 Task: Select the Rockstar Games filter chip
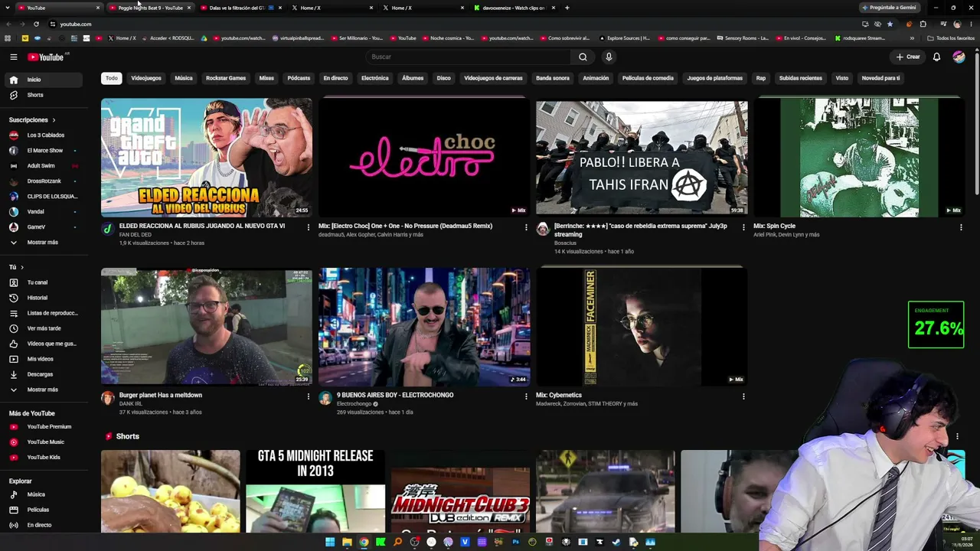(x=226, y=78)
